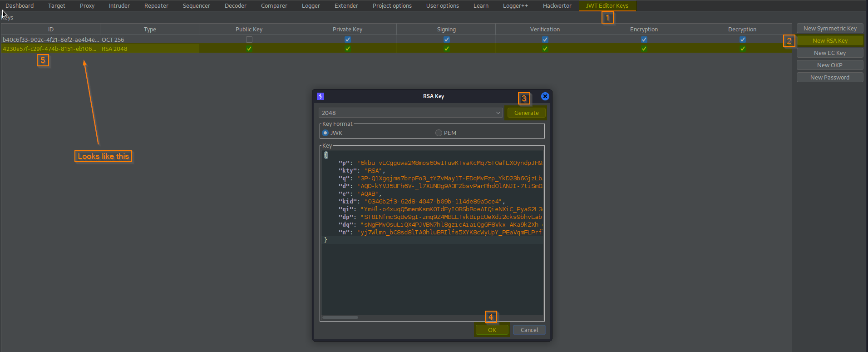Image resolution: width=868 pixels, height=352 pixels.
Task: Toggle Signing checkbox for OCT 256 row
Action: [x=447, y=40]
